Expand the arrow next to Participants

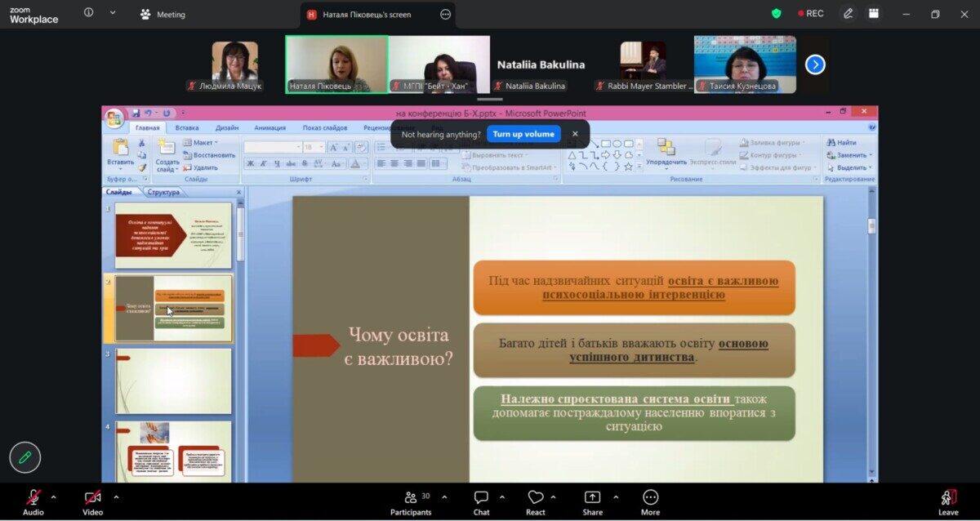click(x=444, y=497)
